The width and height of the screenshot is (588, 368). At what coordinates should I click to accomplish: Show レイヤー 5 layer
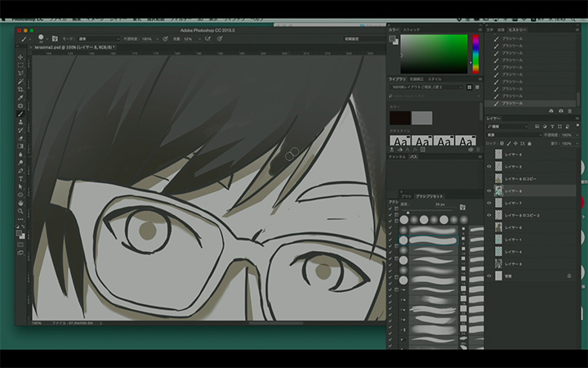pos(489,154)
